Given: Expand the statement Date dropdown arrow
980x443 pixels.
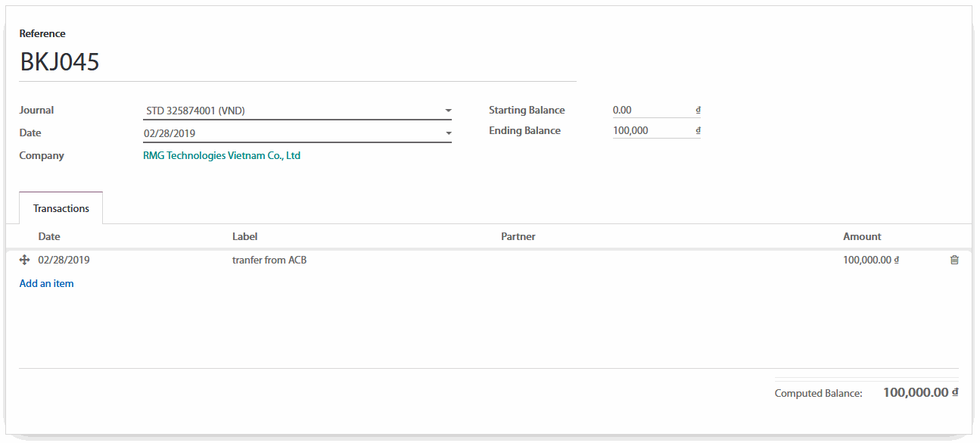Looking at the screenshot, I should [x=448, y=133].
